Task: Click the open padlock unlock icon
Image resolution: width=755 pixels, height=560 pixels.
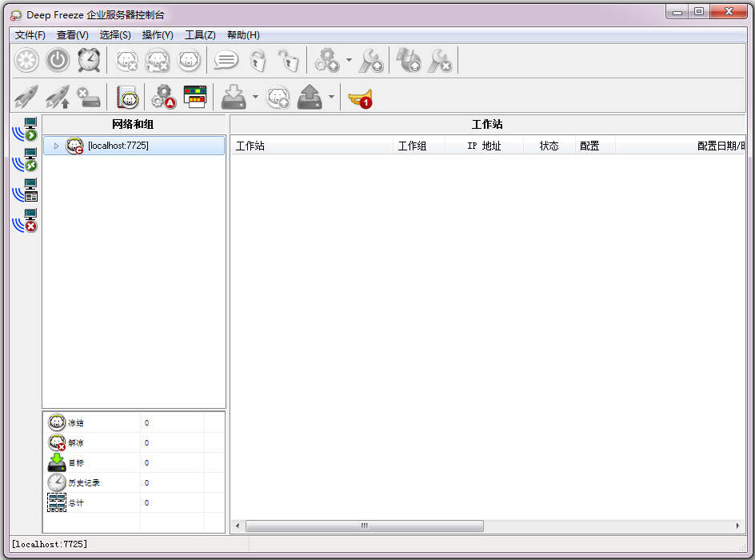Action: [289, 61]
